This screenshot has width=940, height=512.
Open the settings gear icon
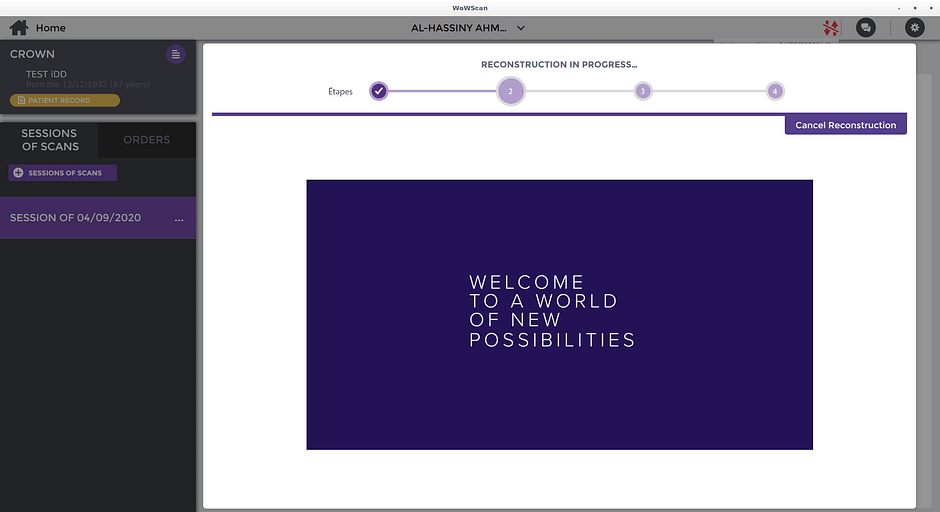[x=914, y=28]
